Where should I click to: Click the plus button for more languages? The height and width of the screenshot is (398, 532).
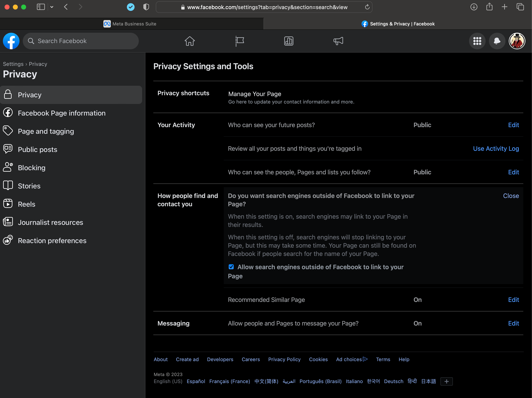click(x=446, y=381)
